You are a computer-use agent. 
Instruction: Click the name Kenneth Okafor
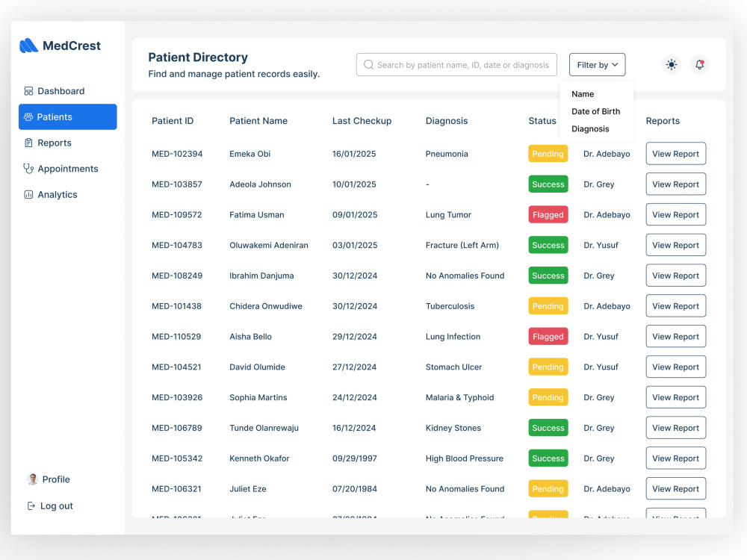(x=259, y=458)
